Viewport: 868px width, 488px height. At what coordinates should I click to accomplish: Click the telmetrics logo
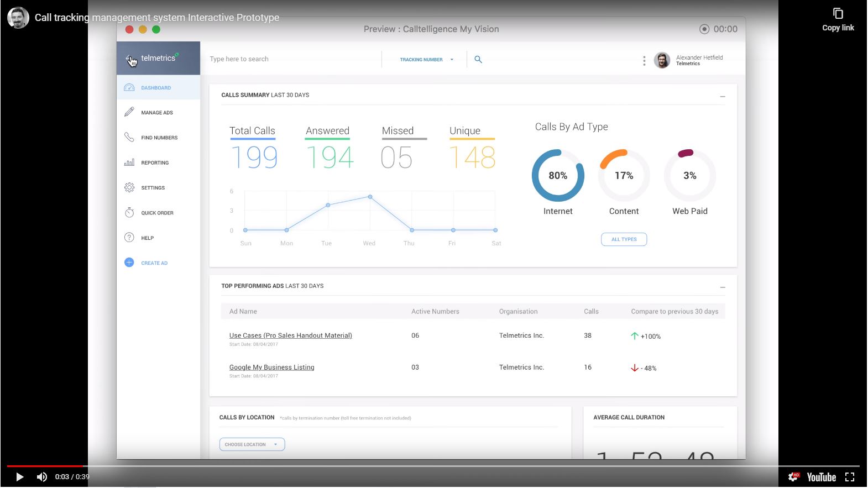point(159,58)
